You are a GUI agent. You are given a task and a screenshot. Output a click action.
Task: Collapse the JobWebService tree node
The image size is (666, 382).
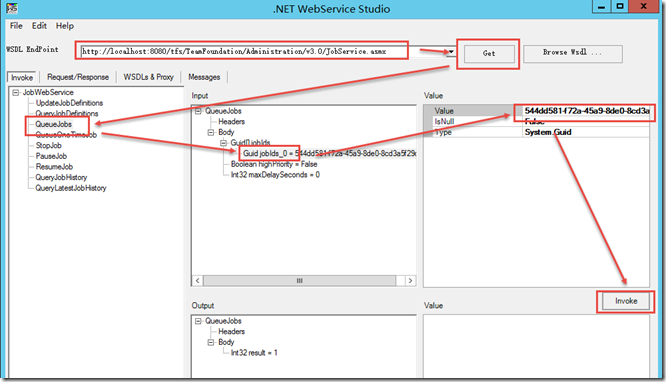pos(16,92)
